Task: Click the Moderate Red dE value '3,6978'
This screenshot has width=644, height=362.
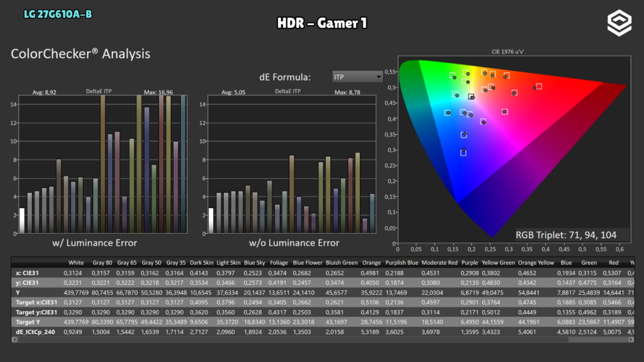Action: 430,332
